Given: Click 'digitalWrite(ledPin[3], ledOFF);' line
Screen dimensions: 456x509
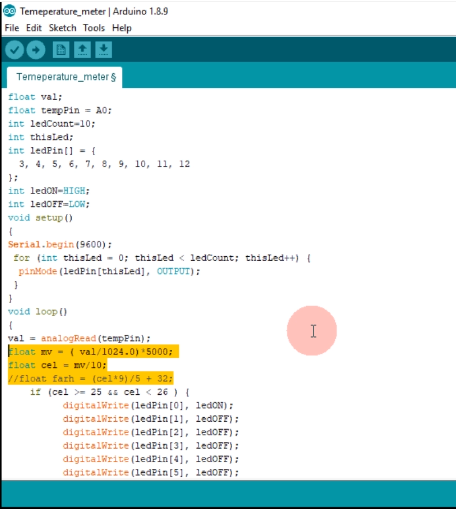Looking at the screenshot, I should click(x=151, y=446).
